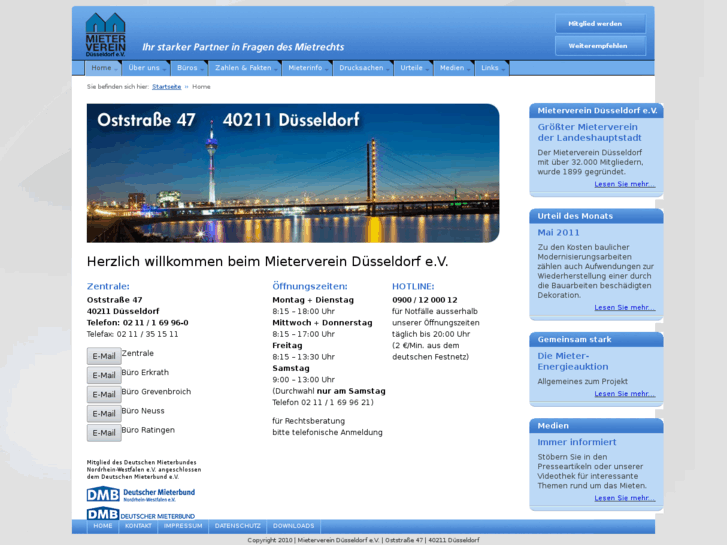Click the Telefax: 02 11 / 35 15 11 text
Viewport: 727px width, 545px height.
pos(133,334)
